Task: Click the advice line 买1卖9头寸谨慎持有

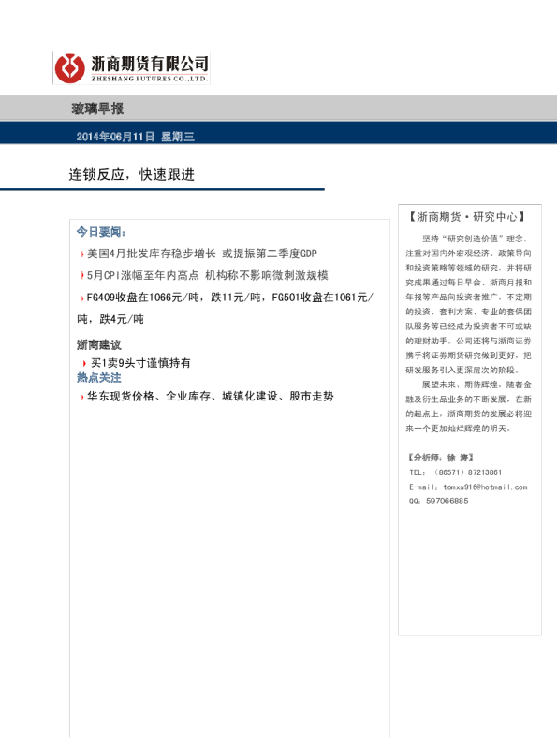Action: (140, 363)
